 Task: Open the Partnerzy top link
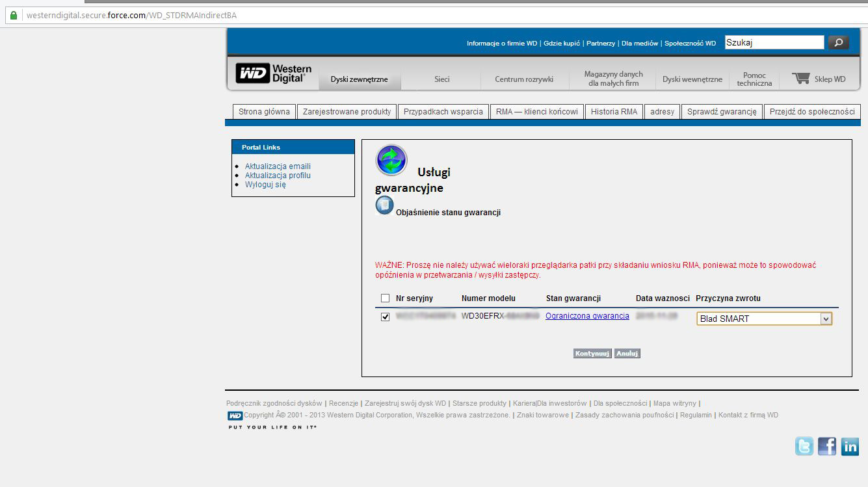[601, 44]
